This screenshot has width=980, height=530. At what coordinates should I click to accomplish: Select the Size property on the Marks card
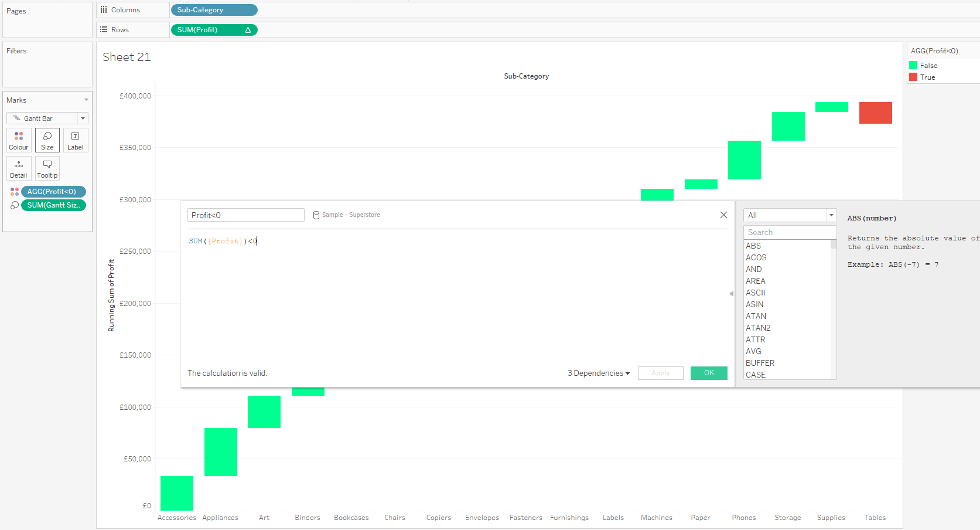(x=47, y=140)
